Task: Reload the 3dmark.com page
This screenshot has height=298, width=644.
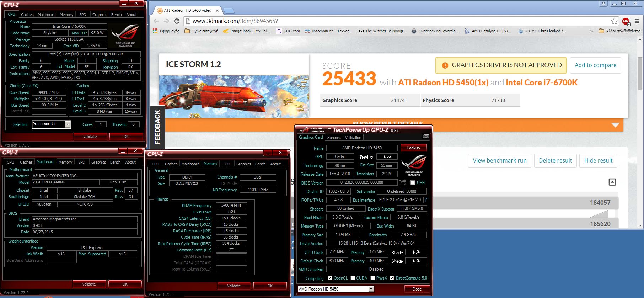Action: (177, 21)
